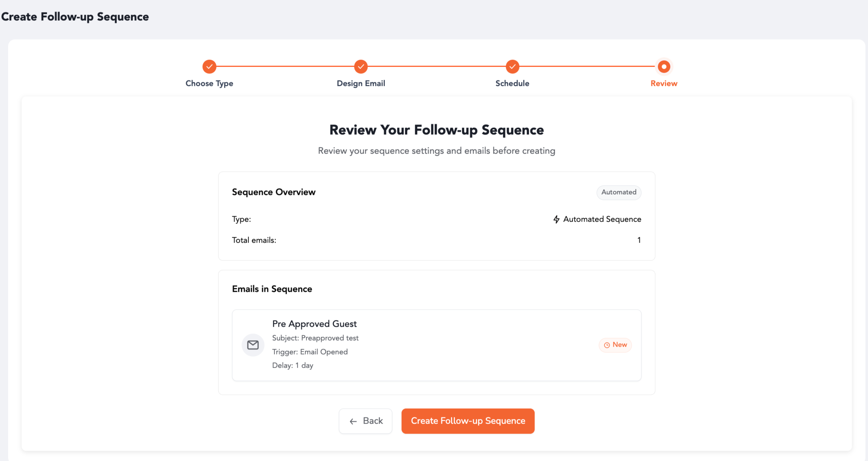Jump to the Design Email step label
868x461 pixels.
pos(361,83)
